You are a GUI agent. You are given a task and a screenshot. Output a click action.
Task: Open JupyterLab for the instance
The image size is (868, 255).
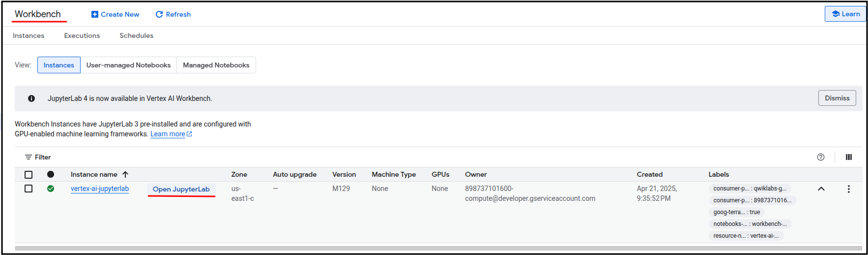pyautogui.click(x=181, y=189)
